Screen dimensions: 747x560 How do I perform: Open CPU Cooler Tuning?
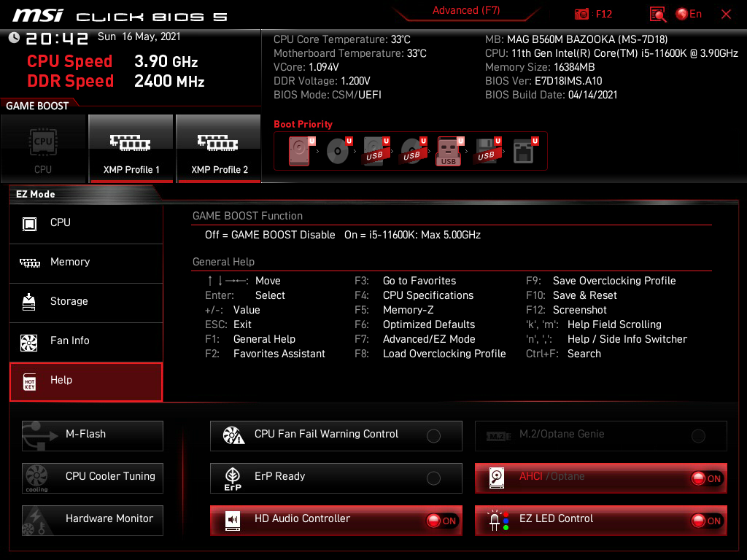point(93,478)
